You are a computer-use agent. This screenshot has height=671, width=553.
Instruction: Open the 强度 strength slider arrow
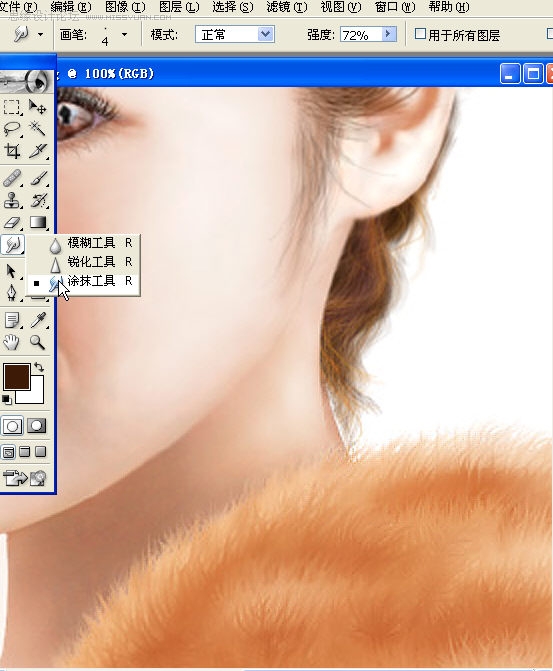[x=389, y=34]
